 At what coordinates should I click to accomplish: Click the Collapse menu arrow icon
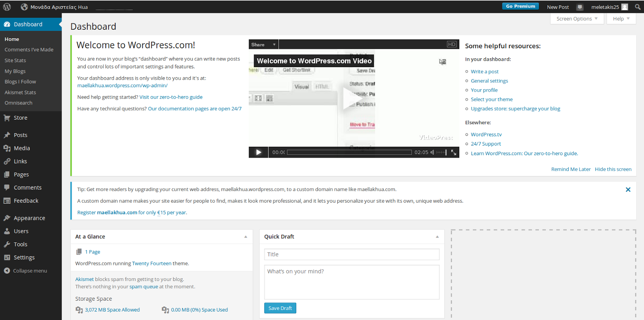click(x=7, y=271)
